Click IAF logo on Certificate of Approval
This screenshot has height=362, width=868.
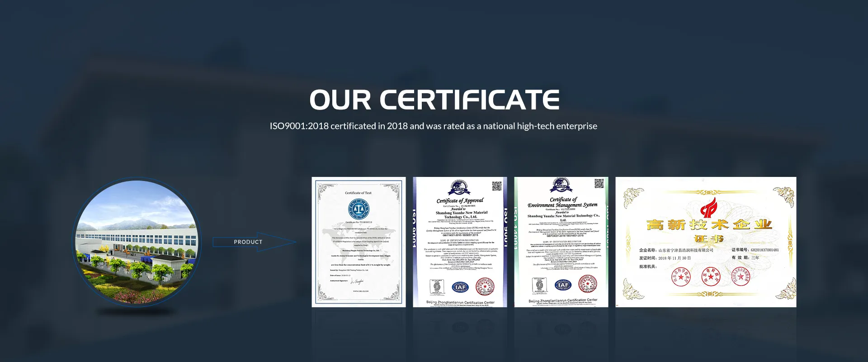click(460, 287)
